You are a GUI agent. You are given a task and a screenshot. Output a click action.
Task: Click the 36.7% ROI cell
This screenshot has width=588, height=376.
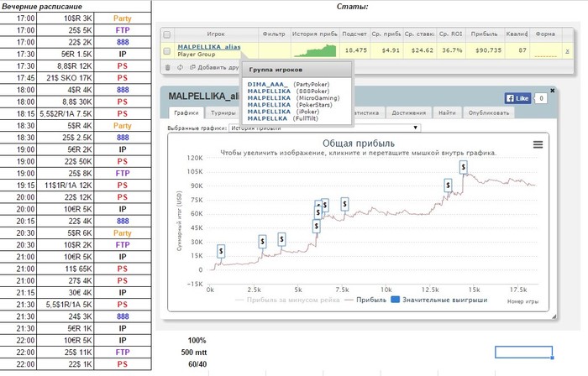point(452,50)
